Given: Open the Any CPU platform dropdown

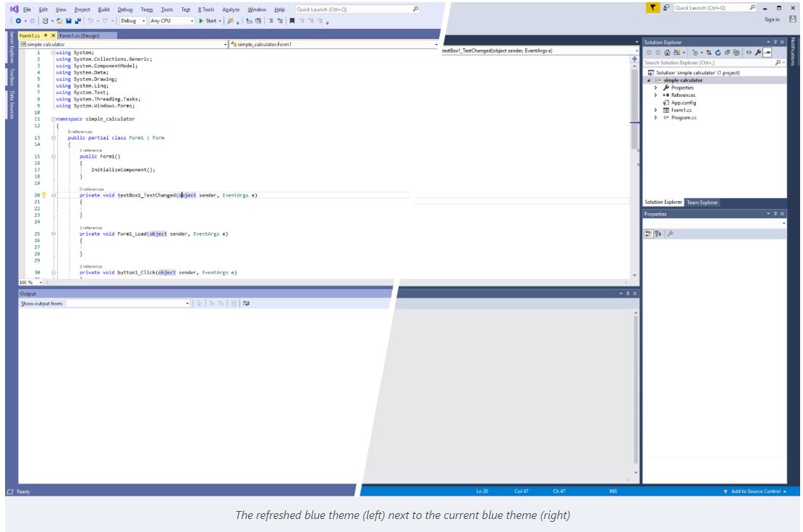Looking at the screenshot, I should click(x=192, y=20).
